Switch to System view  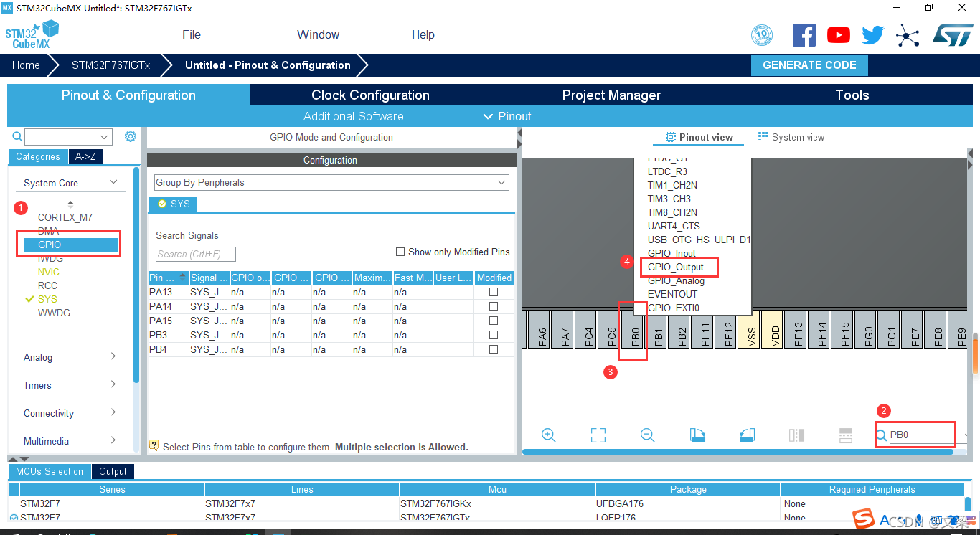point(791,137)
